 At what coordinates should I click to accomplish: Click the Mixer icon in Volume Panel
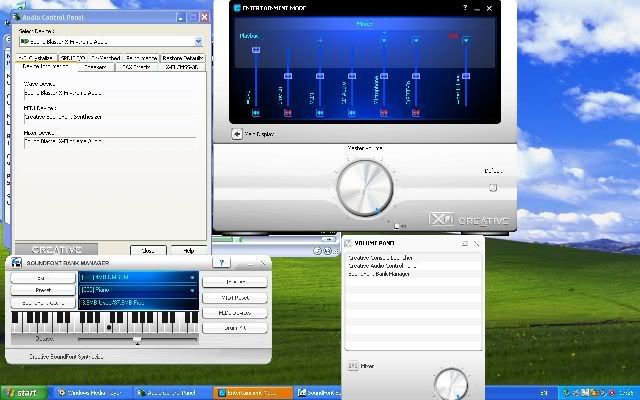353,366
